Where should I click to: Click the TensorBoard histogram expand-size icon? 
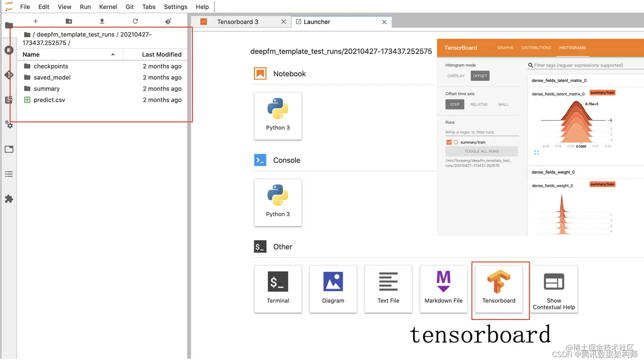coord(536,152)
